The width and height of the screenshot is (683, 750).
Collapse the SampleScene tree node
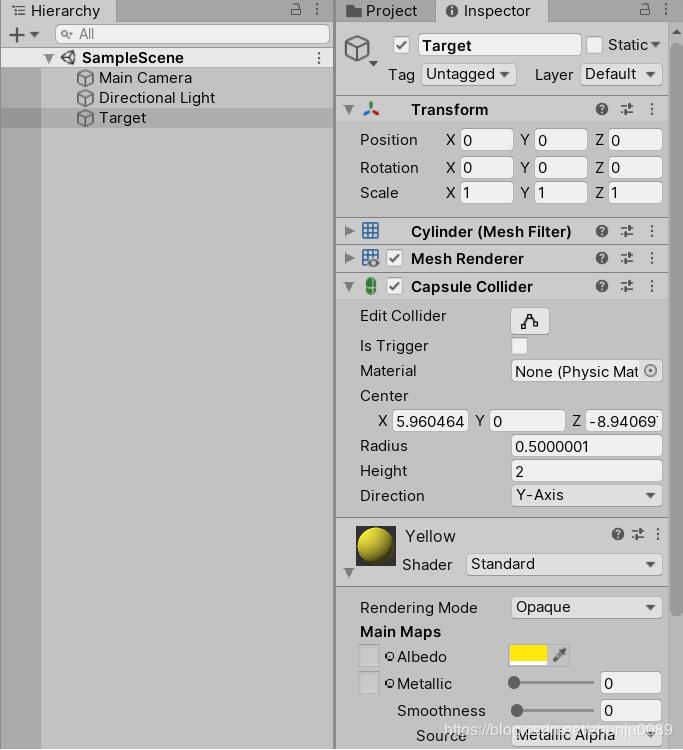pyautogui.click(x=48, y=58)
